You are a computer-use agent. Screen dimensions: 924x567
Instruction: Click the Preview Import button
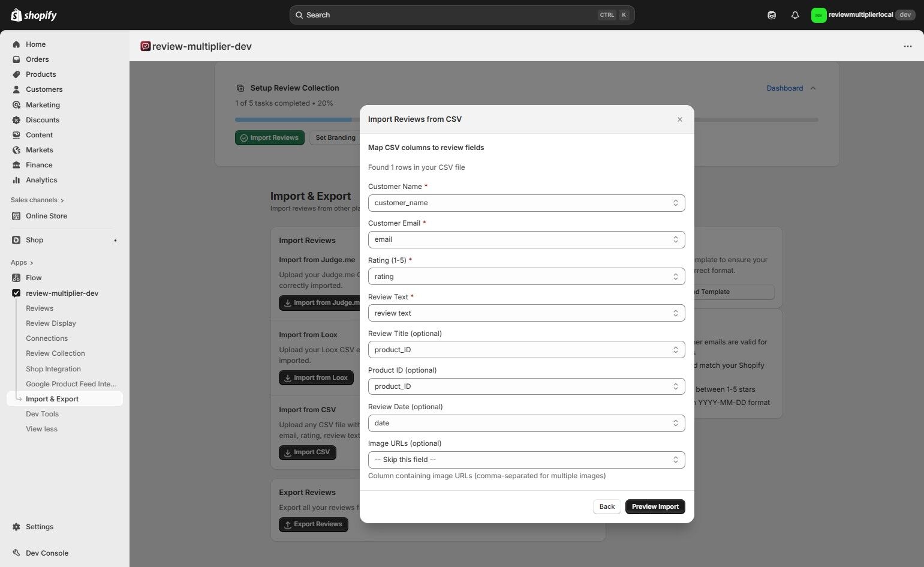pyautogui.click(x=655, y=506)
